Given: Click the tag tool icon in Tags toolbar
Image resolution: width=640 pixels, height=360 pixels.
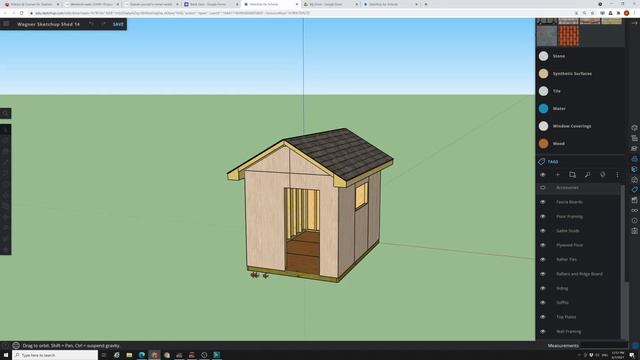Looking at the screenshot, I should tap(587, 175).
